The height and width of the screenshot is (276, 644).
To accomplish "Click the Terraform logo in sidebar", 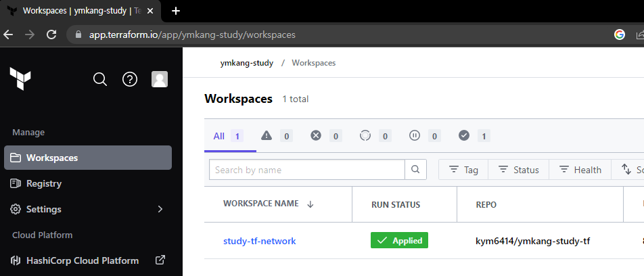I will (x=20, y=79).
